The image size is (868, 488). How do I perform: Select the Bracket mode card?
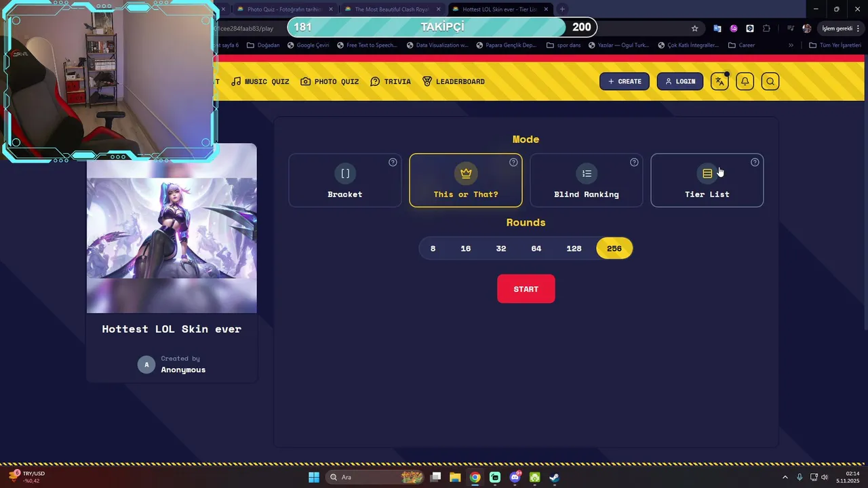pyautogui.click(x=344, y=180)
